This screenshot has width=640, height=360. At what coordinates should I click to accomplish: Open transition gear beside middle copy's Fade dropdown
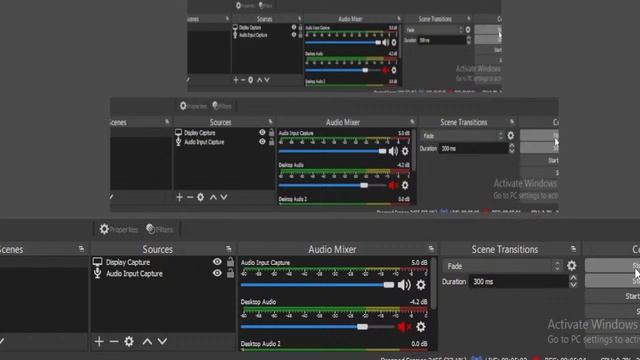(511, 136)
